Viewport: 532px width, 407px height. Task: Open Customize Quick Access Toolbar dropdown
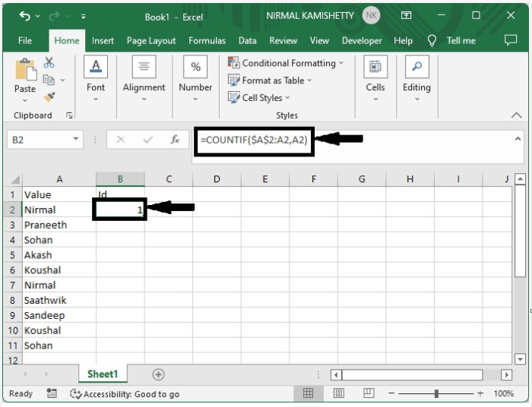83,16
